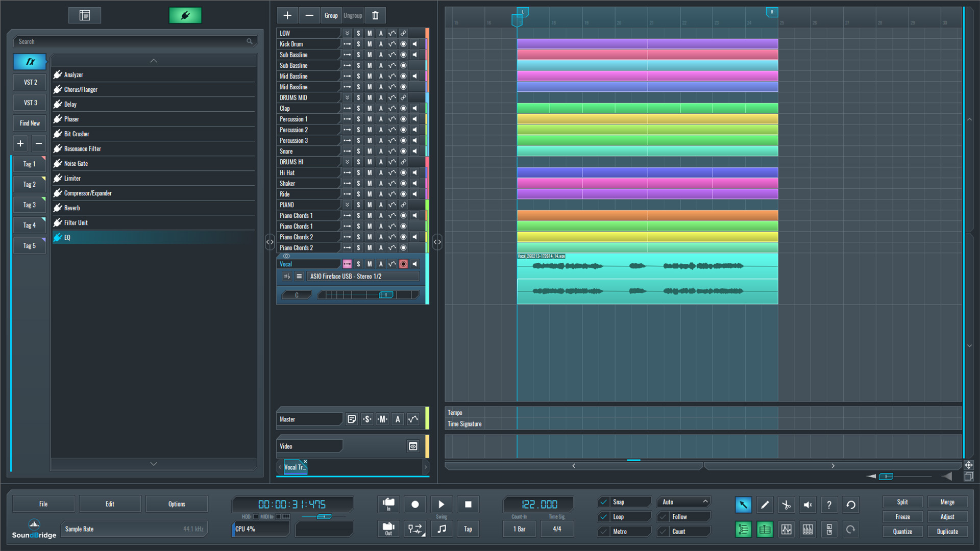This screenshot has width=980, height=551.
Task: Mute the Clap track
Action: tap(370, 108)
